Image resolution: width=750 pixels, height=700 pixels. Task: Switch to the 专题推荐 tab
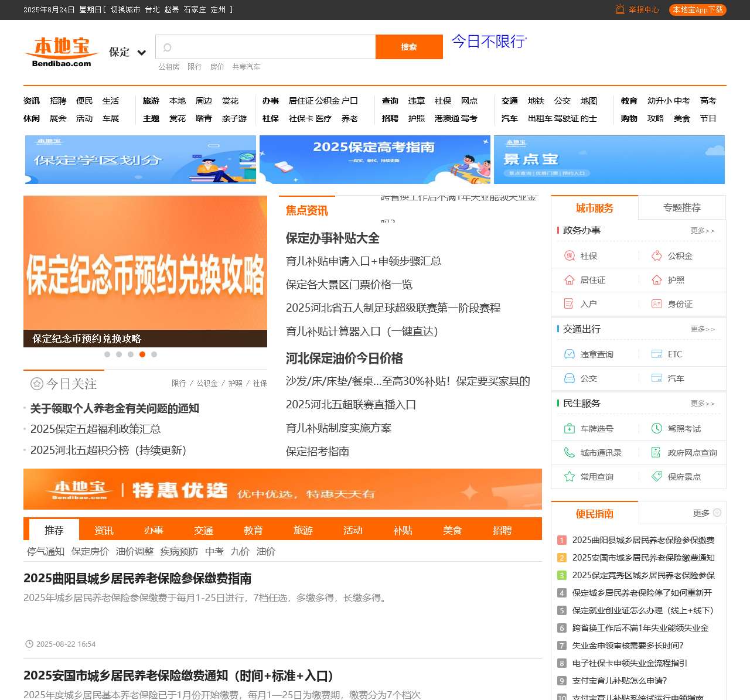[683, 207]
